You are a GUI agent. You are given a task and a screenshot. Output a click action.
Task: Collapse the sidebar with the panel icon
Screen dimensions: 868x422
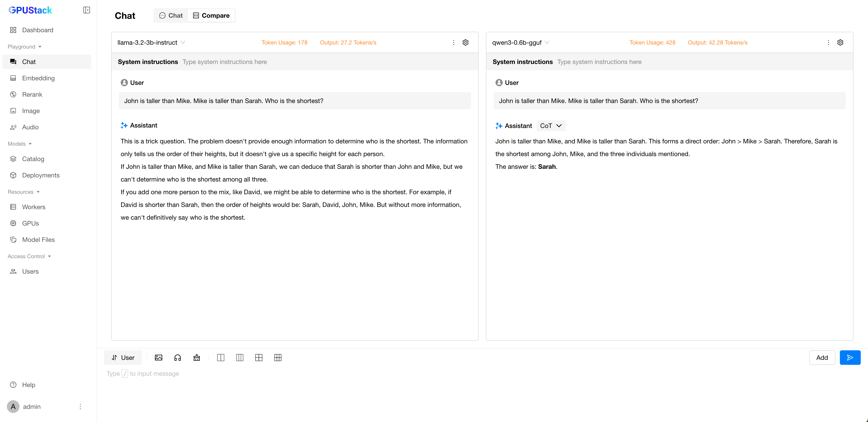[87, 10]
